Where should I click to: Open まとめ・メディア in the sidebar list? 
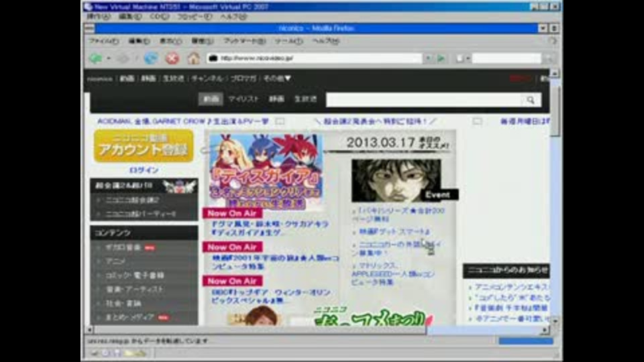point(129,317)
